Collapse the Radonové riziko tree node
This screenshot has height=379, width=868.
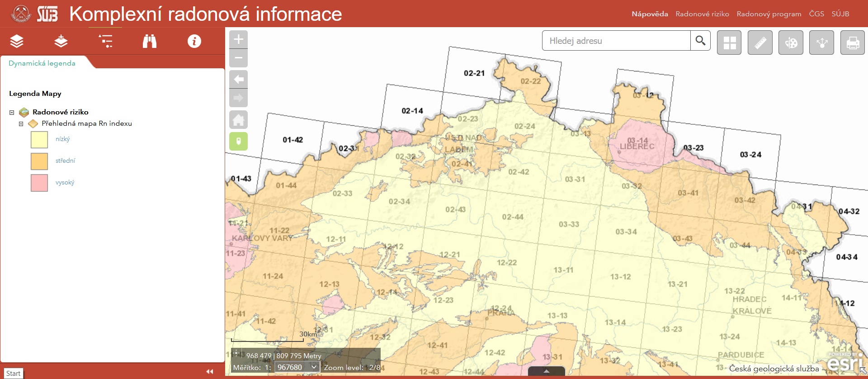12,113
